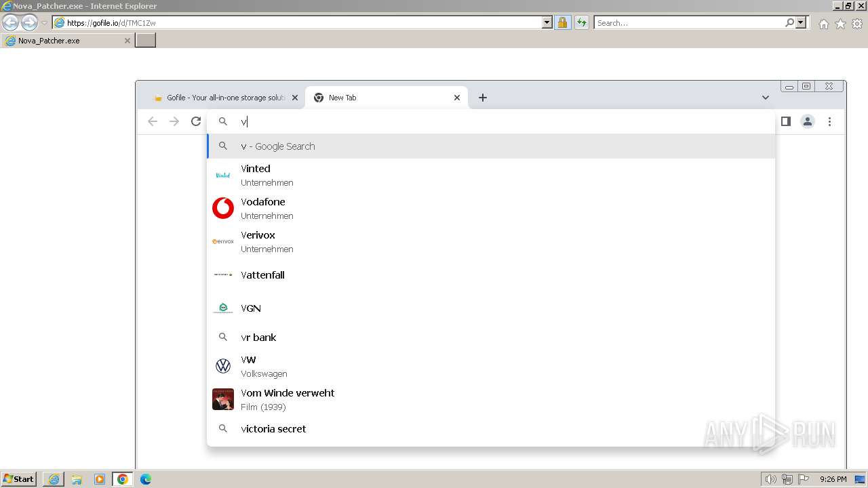Restore the Chrome window with maximize button

click(806, 86)
